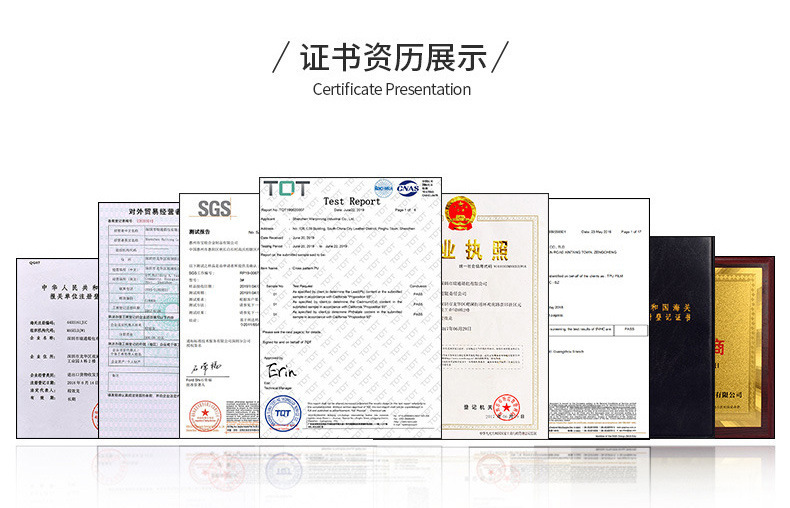Click the blue TQT round stamp

(283, 413)
